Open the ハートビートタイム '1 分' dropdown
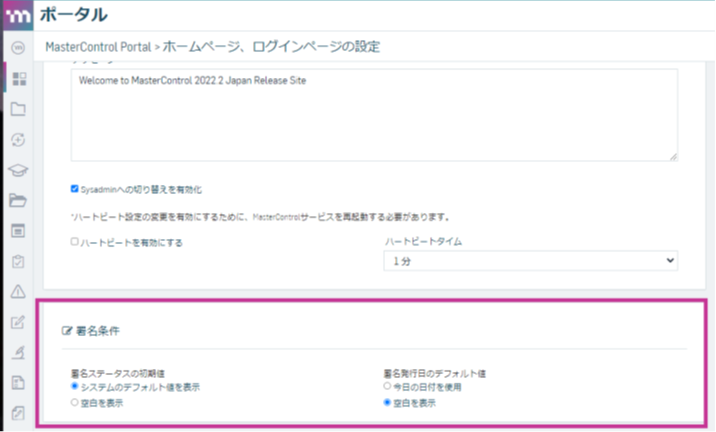The height and width of the screenshot is (432, 716). pyautogui.click(x=531, y=261)
